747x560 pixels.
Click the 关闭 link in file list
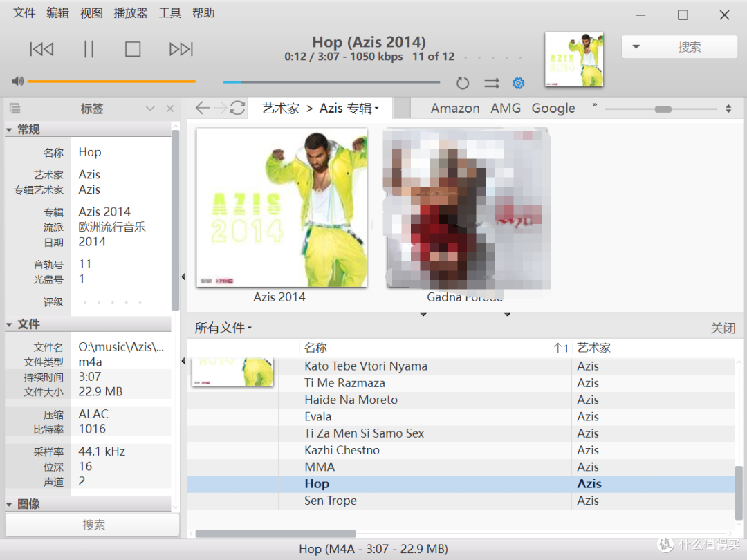pyautogui.click(x=723, y=328)
